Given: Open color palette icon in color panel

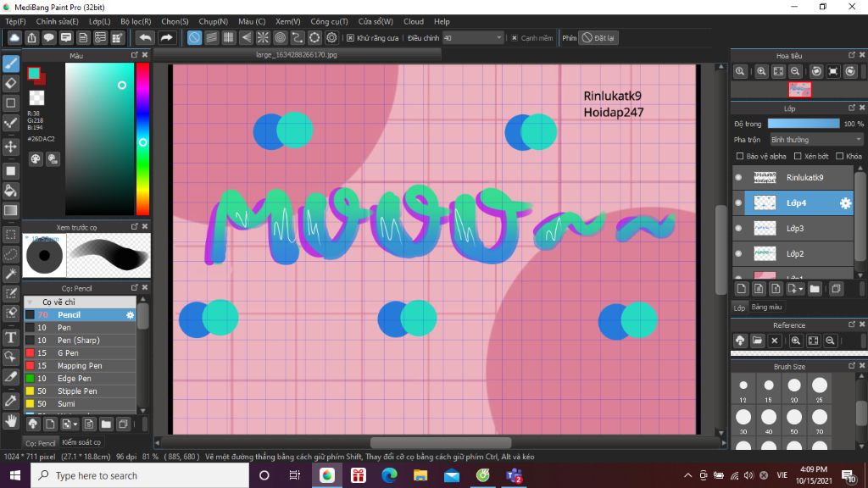Looking at the screenshot, I should point(36,159).
